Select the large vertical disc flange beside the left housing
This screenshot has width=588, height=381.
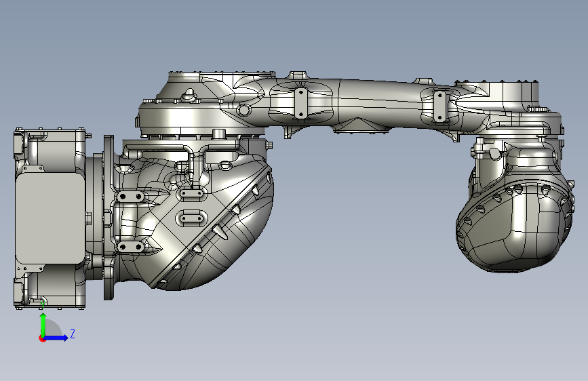tap(109, 218)
